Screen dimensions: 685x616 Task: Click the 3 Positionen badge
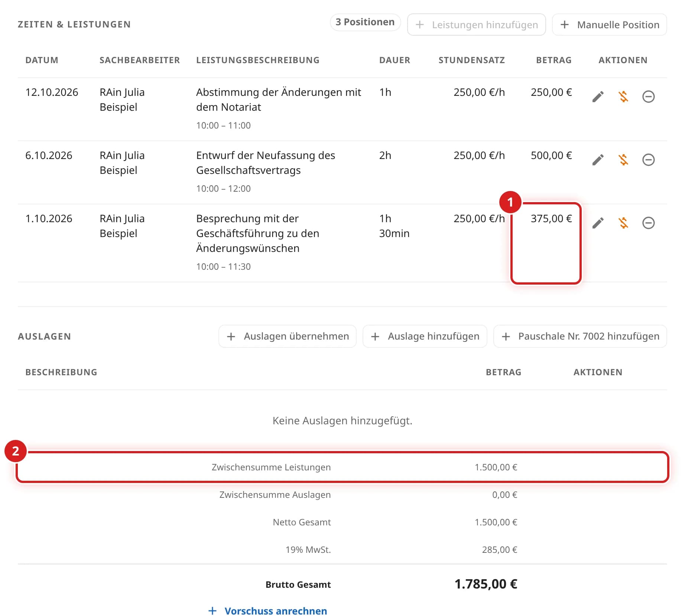click(365, 22)
